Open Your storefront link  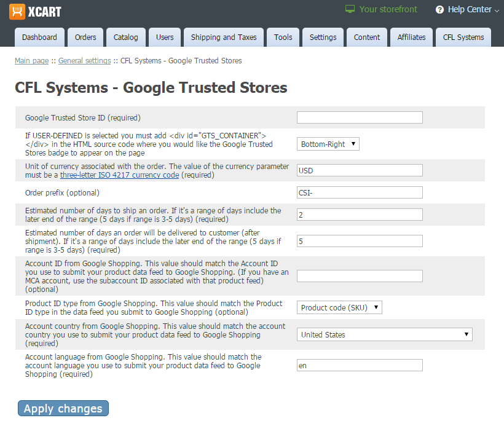(x=388, y=9)
